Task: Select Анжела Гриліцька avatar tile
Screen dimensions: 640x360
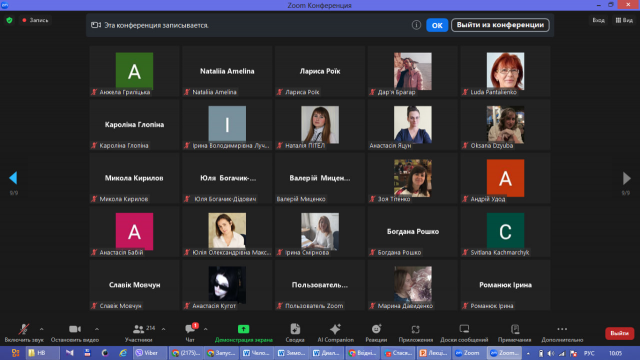Action: pyautogui.click(x=135, y=71)
